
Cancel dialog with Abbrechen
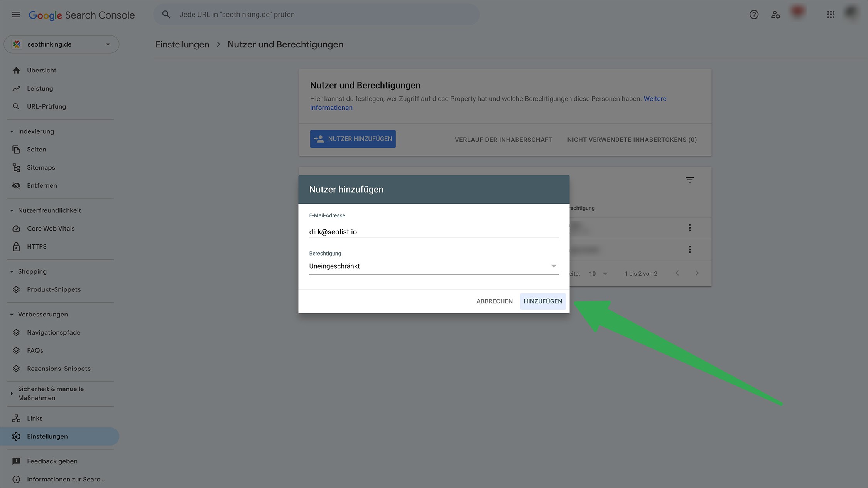pos(494,301)
